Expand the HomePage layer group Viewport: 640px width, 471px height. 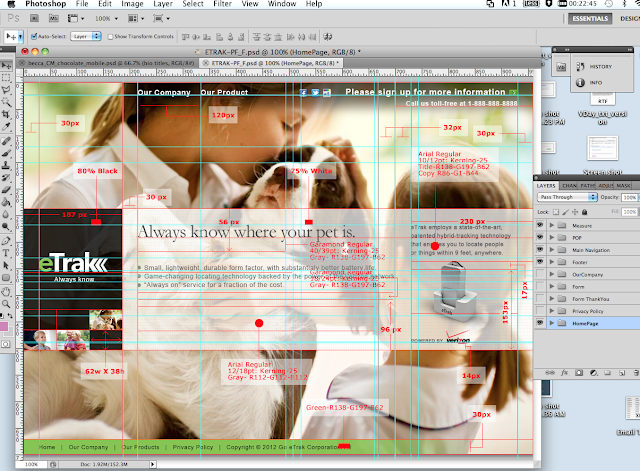pos(552,323)
